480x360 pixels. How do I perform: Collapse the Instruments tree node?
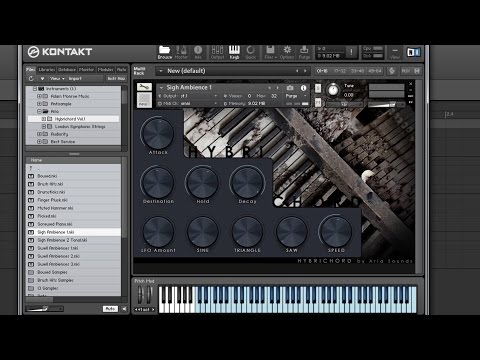tap(35, 89)
